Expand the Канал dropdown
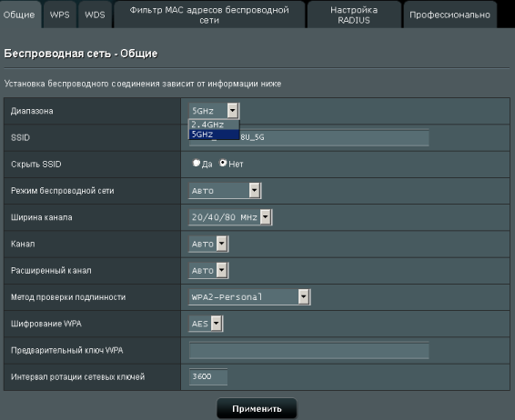This screenshot has width=515, height=420. (208, 244)
